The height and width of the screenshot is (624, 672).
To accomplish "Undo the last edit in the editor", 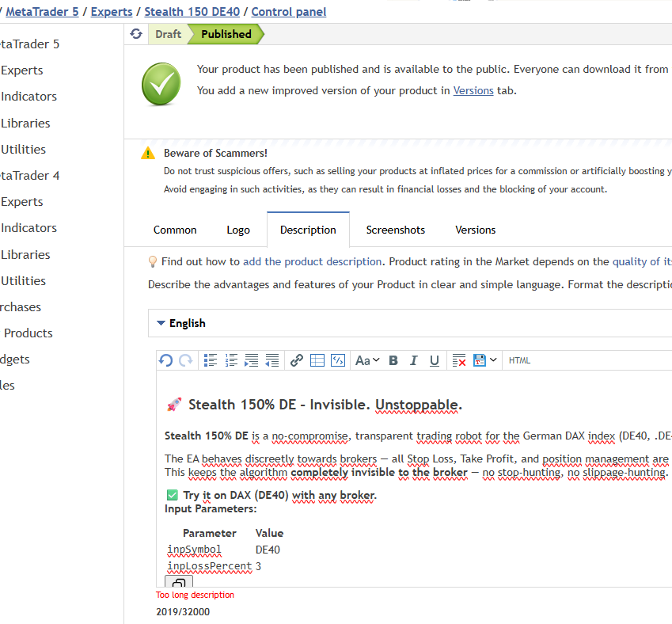I will coord(166,360).
